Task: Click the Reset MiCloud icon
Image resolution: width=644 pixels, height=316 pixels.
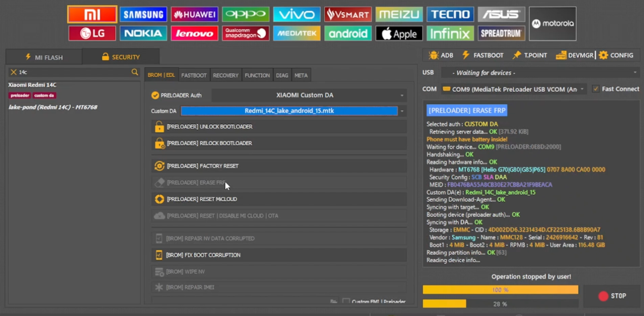Action: coord(159,199)
